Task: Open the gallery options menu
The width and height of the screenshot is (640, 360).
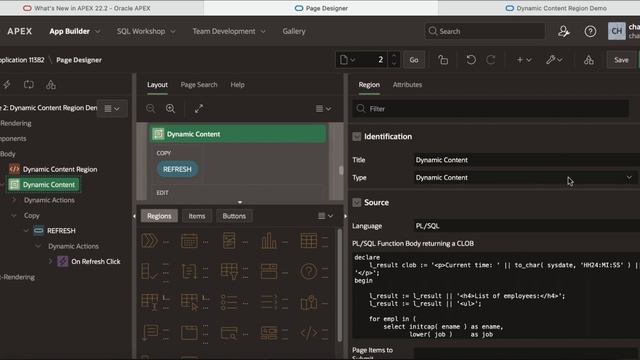Action: click(325, 216)
